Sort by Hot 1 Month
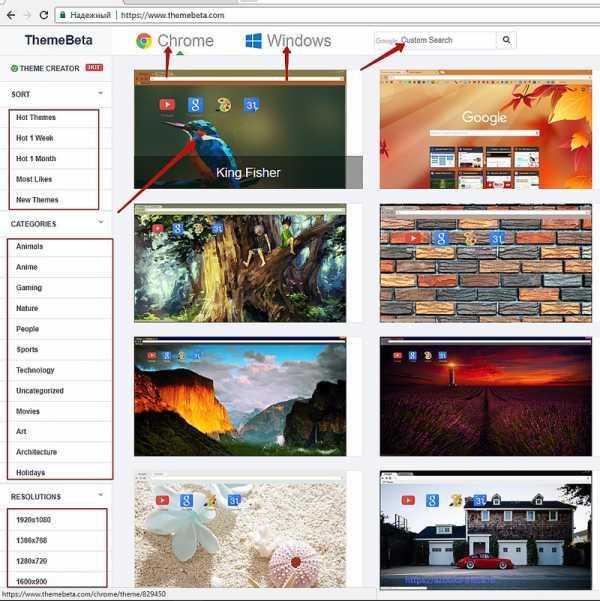Image resolution: width=600 pixels, height=601 pixels. [x=36, y=159]
